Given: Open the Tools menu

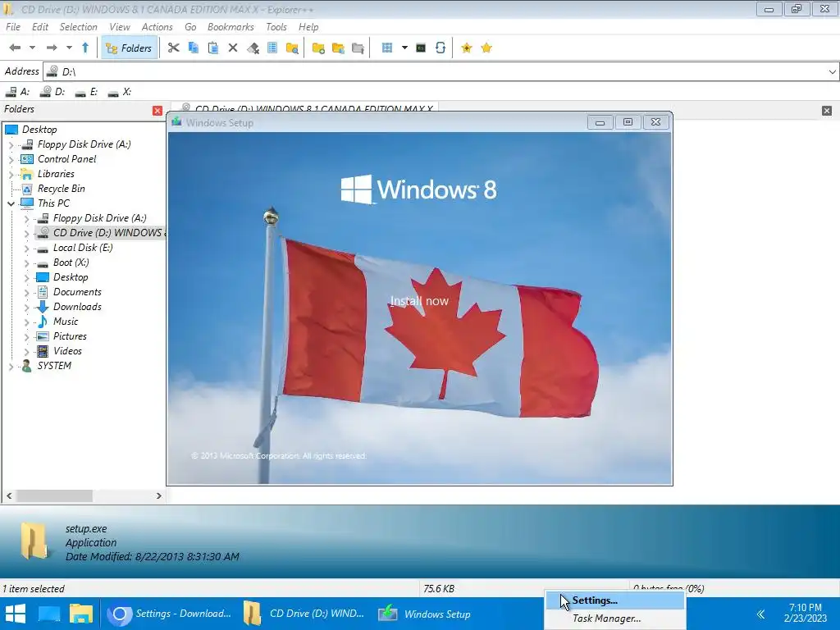Looking at the screenshot, I should point(276,27).
